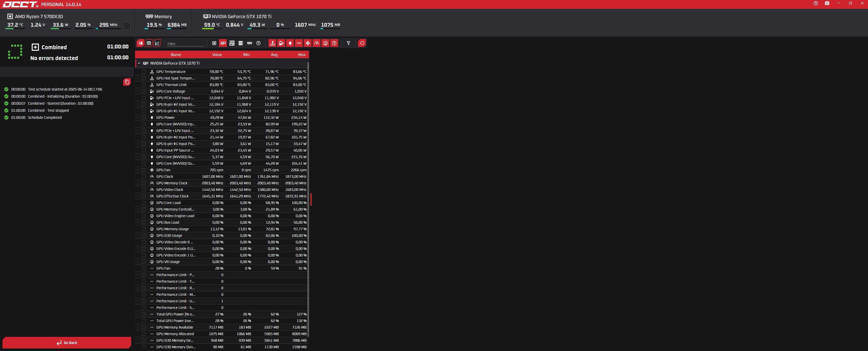The image size is (868, 351).
Task: Open the funnel filter options
Action: tap(348, 43)
